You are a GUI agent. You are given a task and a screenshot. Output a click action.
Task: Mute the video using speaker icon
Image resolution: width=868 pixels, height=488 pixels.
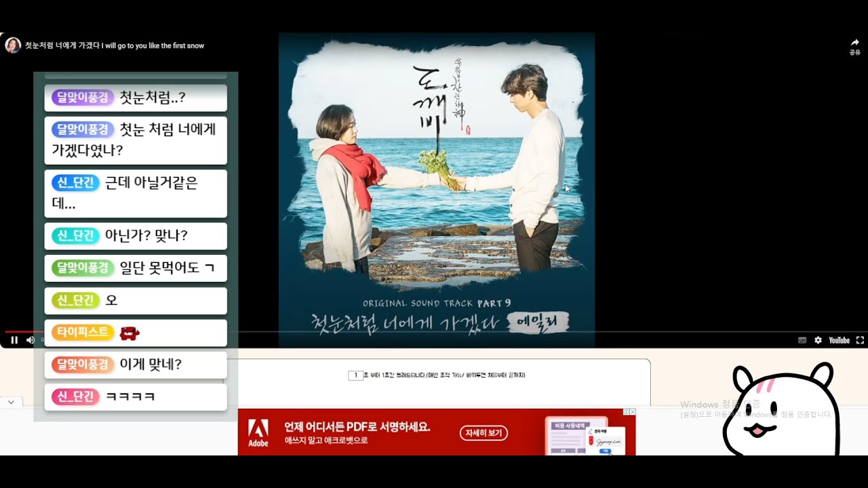tap(30, 340)
